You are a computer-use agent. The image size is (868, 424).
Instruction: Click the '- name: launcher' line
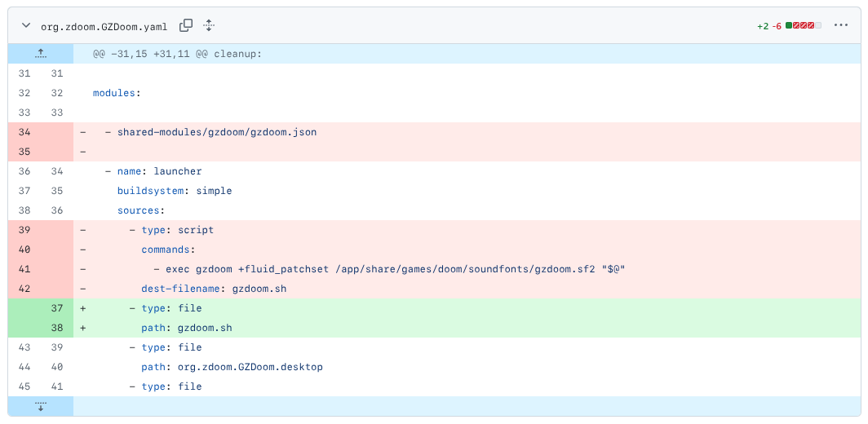coord(467,171)
